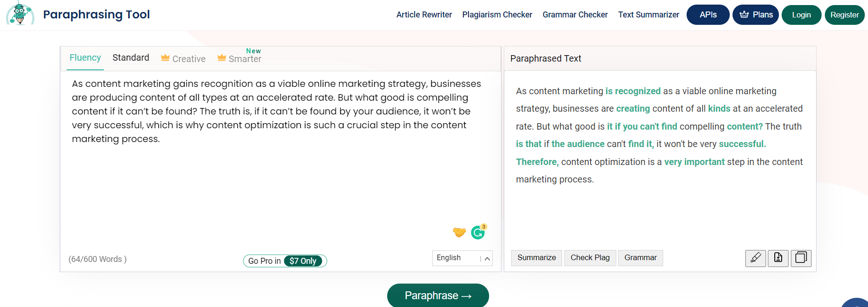The image size is (868, 307).
Task: Click the Grammarly icon in the input box
Action: (x=478, y=233)
